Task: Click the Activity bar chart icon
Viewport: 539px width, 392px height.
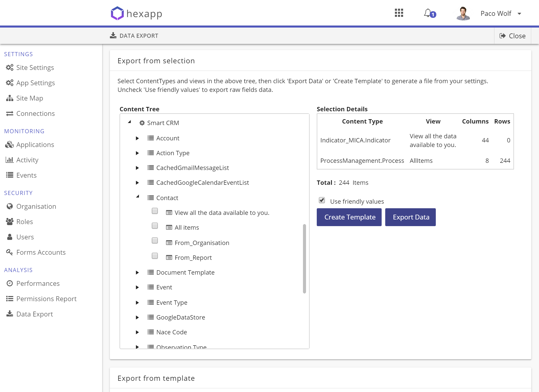Action: point(10,160)
